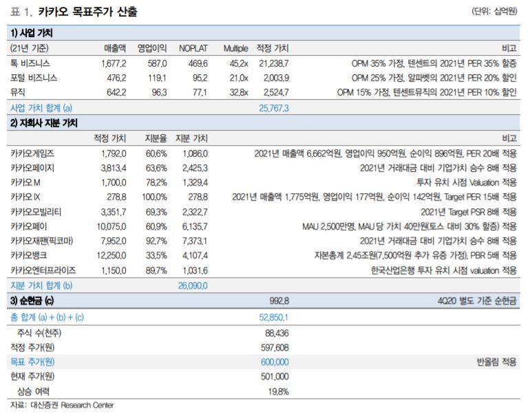
Task: Click the 카카오 M stake value '1,329.4'
Action: point(195,183)
